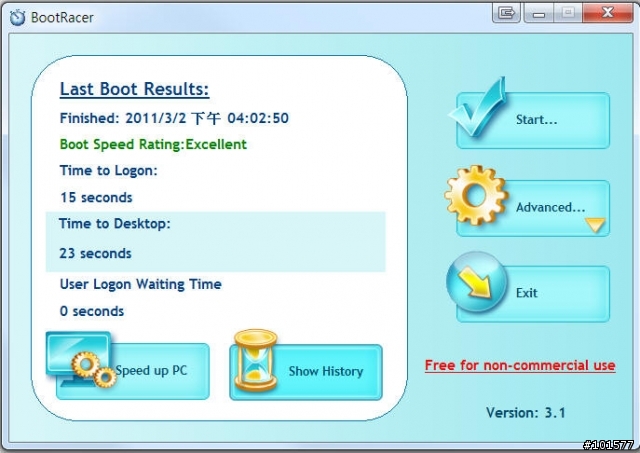Click the Exit button

533,294
